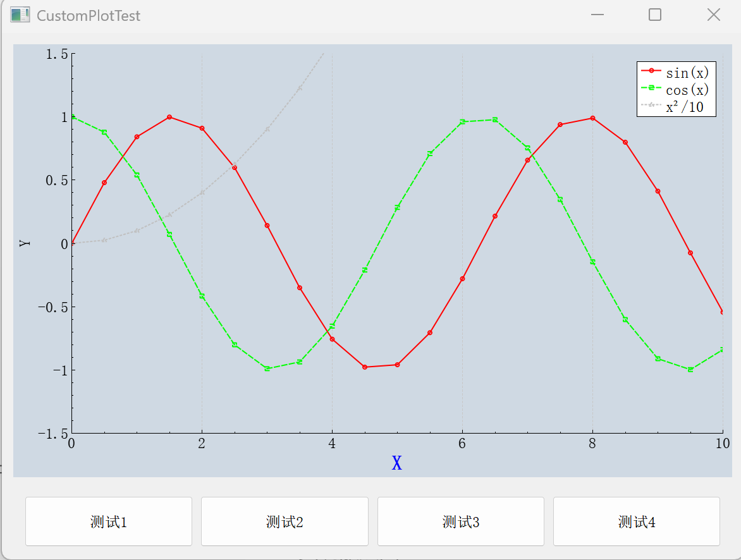
Task: Select the cos(x) legend entry
Action: [676, 89]
